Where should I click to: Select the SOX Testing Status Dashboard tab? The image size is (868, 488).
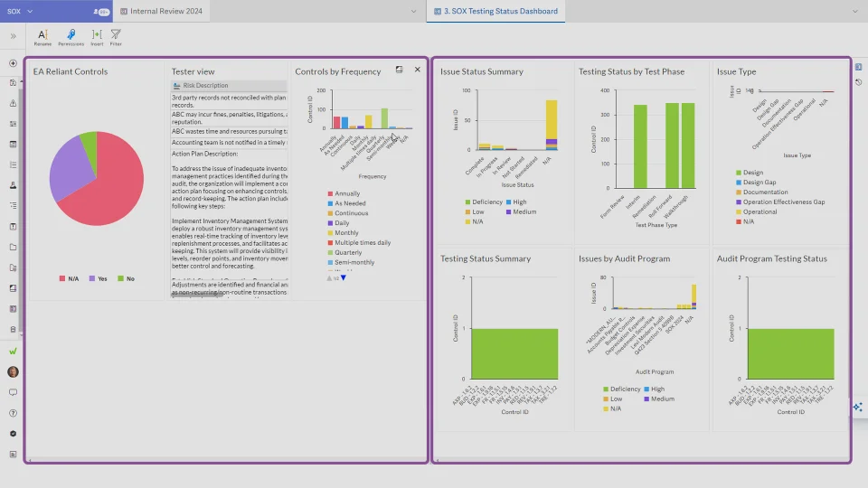coord(495,11)
